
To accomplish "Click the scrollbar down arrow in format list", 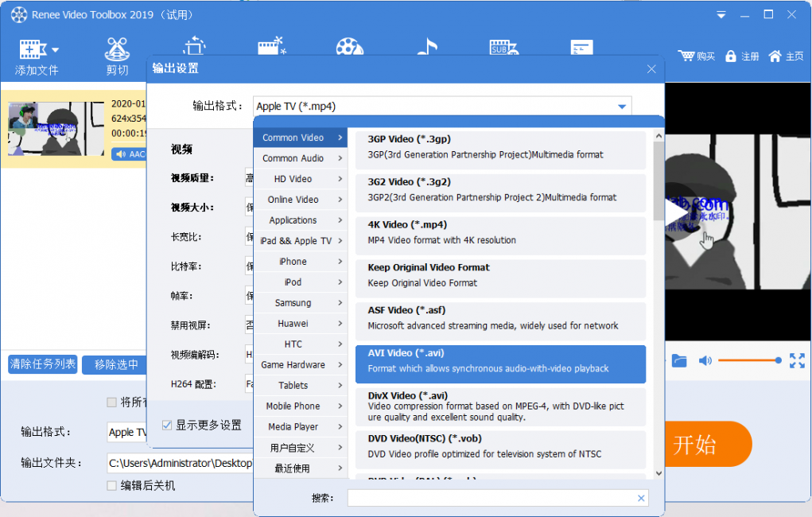I will coord(659,473).
